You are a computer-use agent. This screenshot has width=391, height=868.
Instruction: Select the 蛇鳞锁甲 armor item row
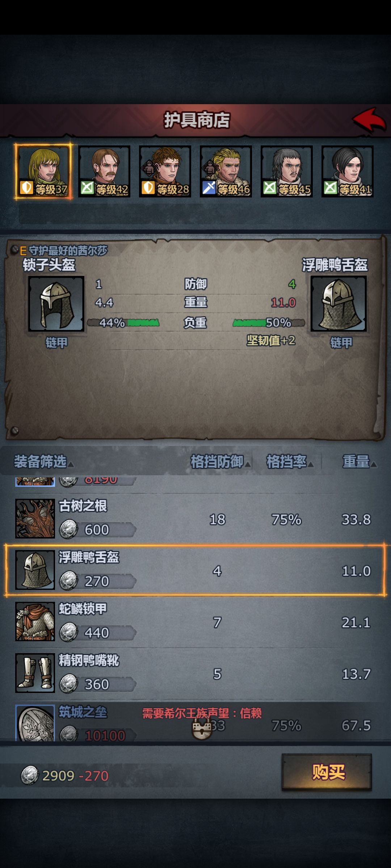click(195, 622)
